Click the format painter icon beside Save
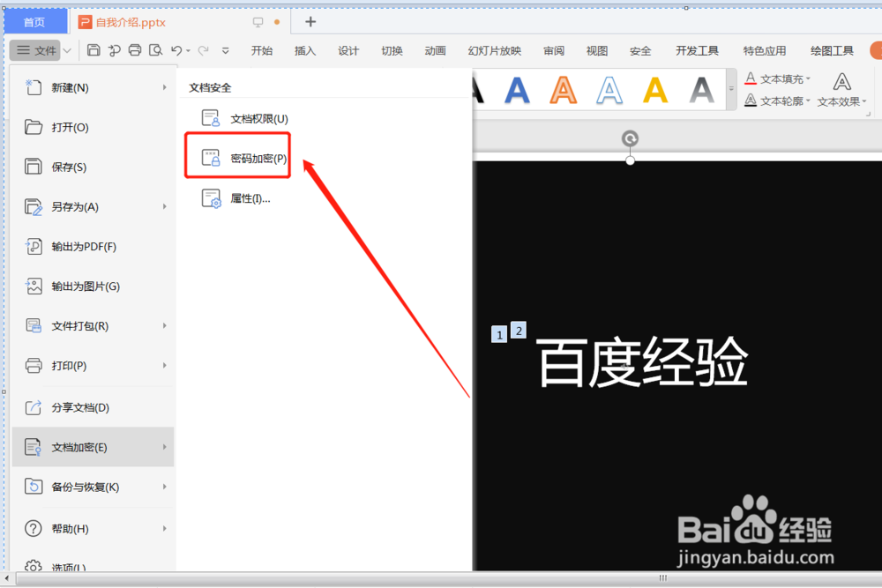The image size is (882, 588). coord(114,50)
